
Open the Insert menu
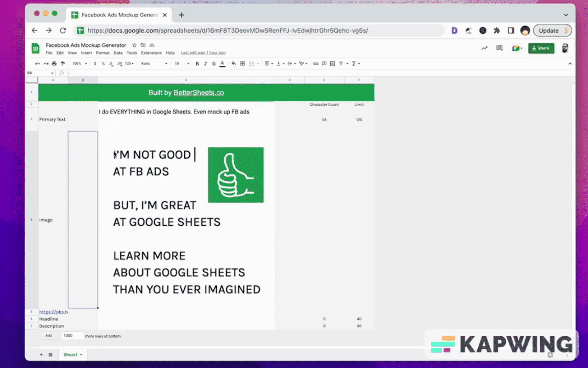point(86,53)
